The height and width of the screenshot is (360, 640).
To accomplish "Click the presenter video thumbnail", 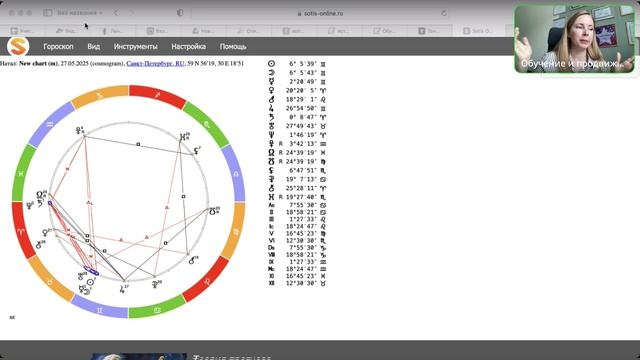I will (575, 39).
